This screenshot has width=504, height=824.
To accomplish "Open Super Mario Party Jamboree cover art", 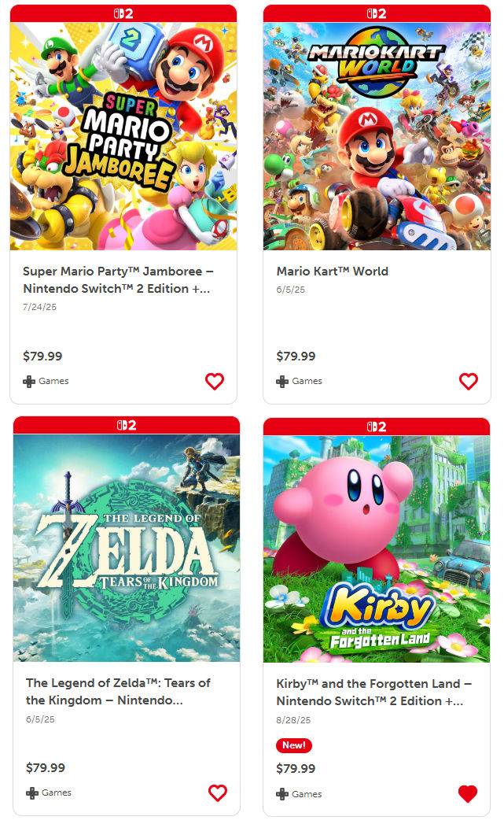I will (x=123, y=136).
